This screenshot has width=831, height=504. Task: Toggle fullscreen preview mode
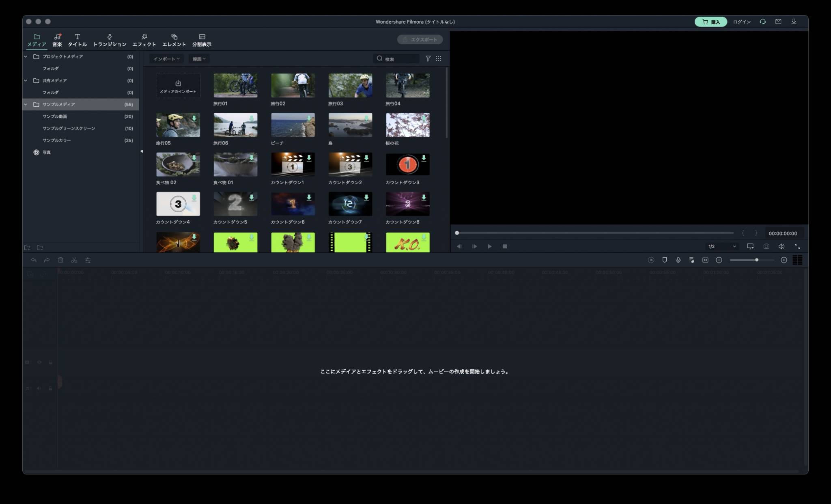(x=797, y=246)
